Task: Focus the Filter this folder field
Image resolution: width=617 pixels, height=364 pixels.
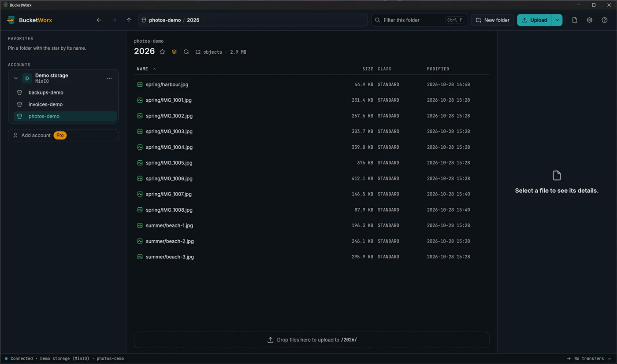Action: click(420, 20)
